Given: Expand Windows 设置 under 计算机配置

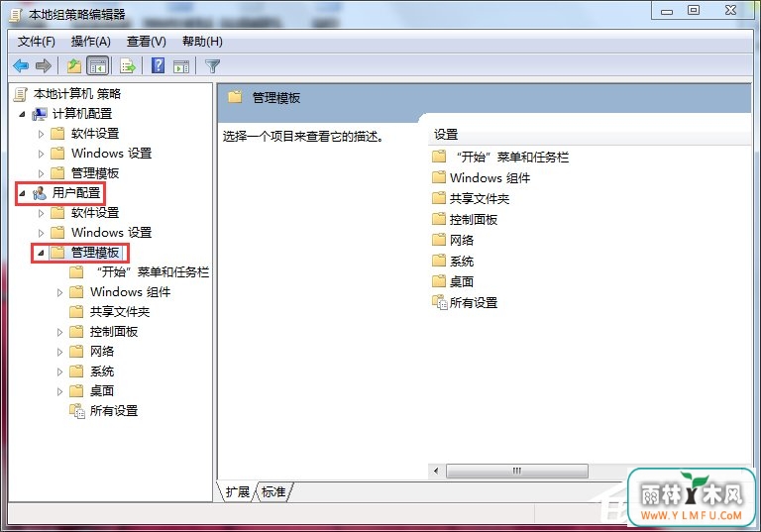Looking at the screenshot, I should click(x=41, y=154).
